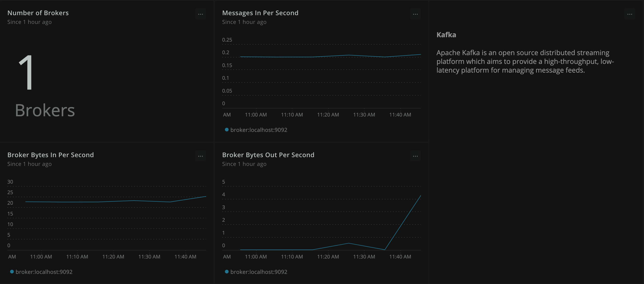Screen dimensions: 644x284
Task: Open Messages In Per Second options menu
Action: tap(415, 14)
